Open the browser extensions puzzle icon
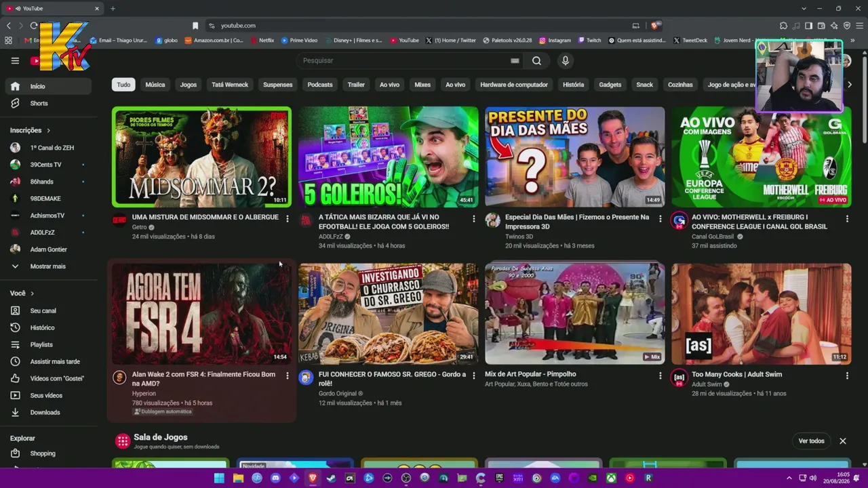This screenshot has height=488, width=868. [x=783, y=26]
